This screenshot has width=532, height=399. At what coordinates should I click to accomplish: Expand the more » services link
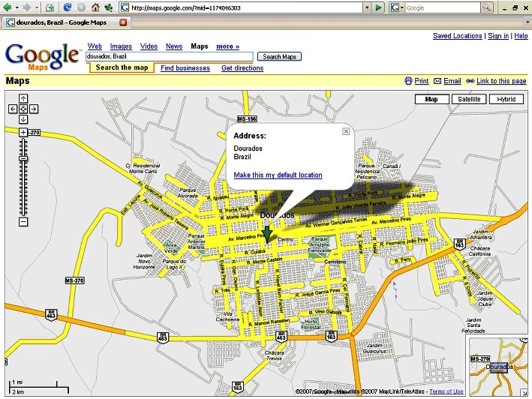[227, 46]
